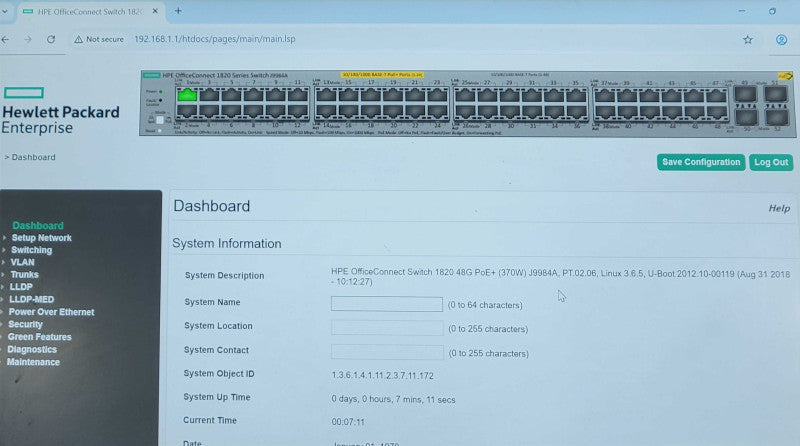Click the browser address bar URL

pyautogui.click(x=215, y=39)
